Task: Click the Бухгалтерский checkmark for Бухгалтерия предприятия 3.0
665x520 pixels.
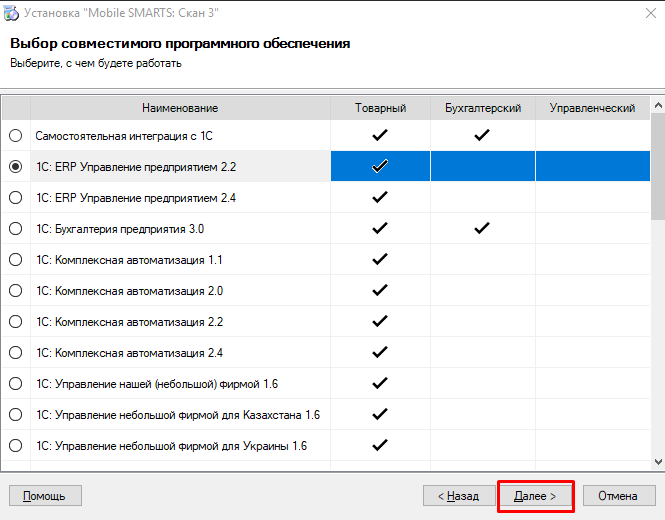Action: [482, 228]
